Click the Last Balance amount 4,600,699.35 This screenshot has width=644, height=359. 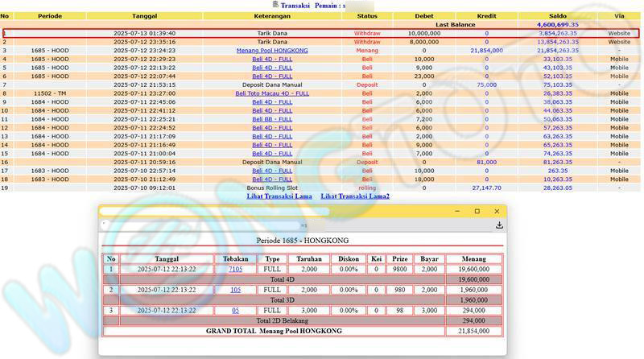563,25
